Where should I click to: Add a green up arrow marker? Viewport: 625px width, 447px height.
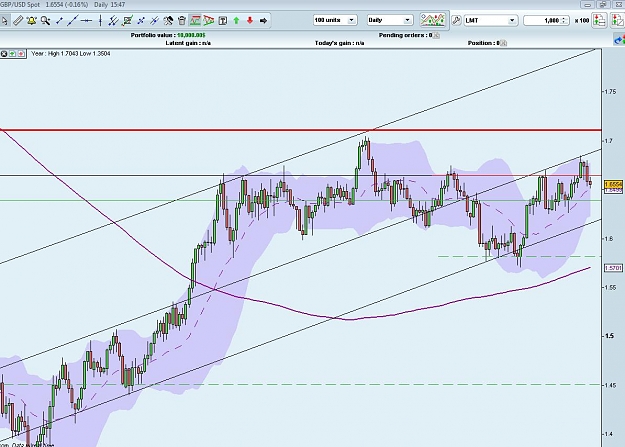tap(236, 20)
